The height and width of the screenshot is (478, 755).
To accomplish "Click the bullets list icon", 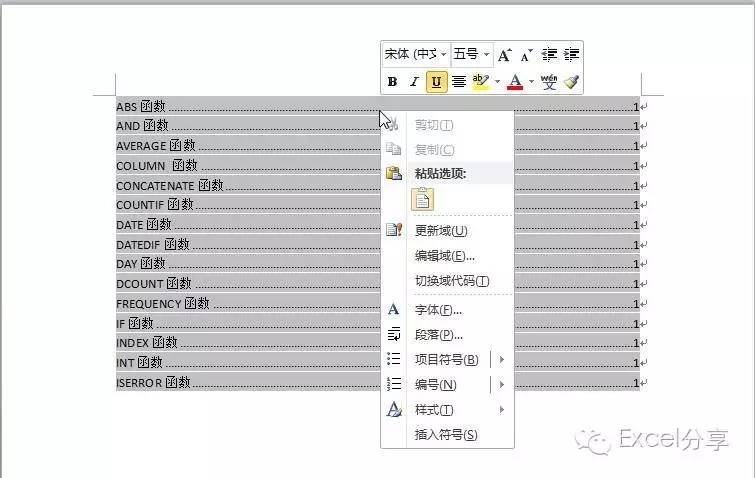I will tap(394, 359).
